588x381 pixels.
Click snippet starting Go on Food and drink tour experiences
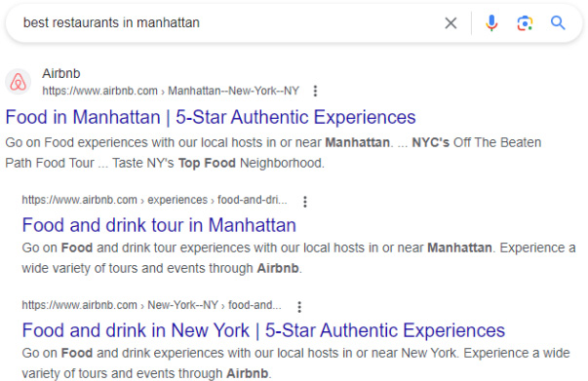tap(298, 258)
